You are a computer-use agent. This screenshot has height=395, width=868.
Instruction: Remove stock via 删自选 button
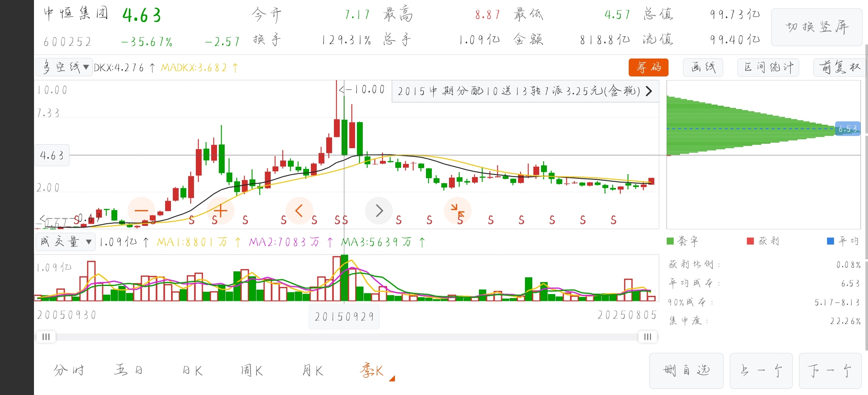coord(686,371)
